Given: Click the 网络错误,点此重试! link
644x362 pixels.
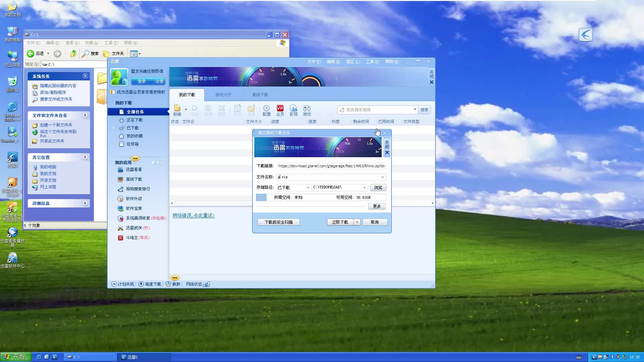Looking at the screenshot, I should 194,216.
